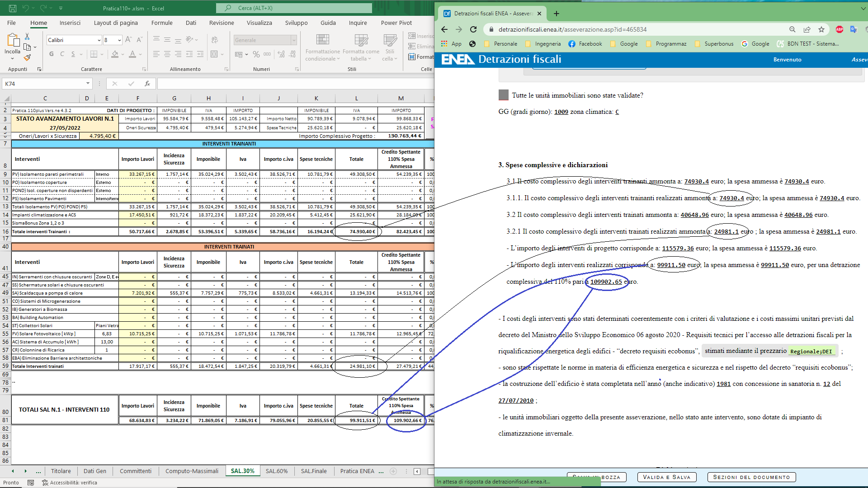Click the Sezioni del Documento button
This screenshot has height=488, width=868.
751,477
